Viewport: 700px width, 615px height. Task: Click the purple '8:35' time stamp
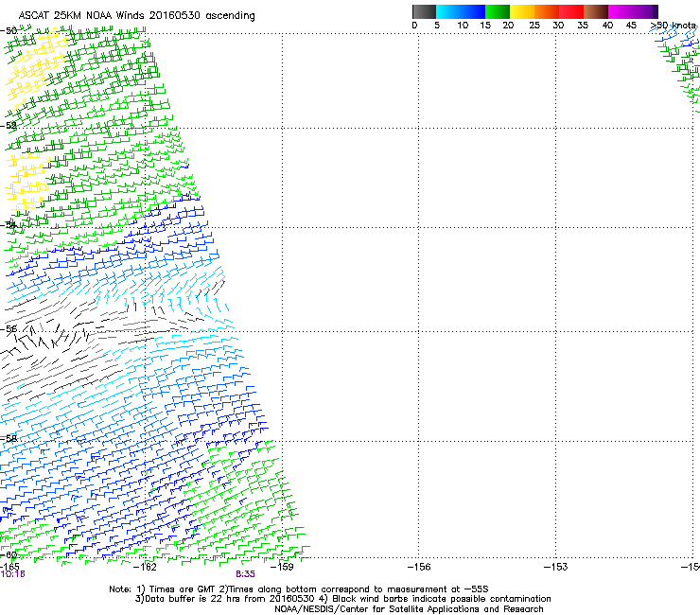pos(246,574)
